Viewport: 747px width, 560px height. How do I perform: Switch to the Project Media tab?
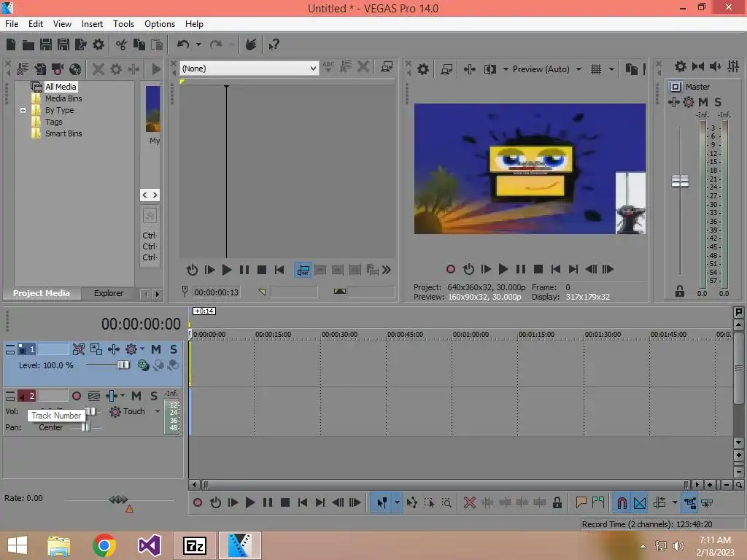click(x=42, y=293)
